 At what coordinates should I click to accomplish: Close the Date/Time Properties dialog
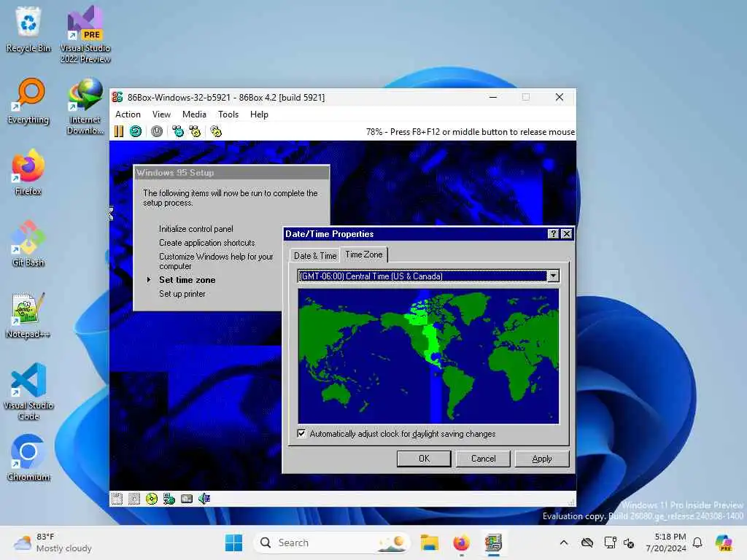[566, 234]
